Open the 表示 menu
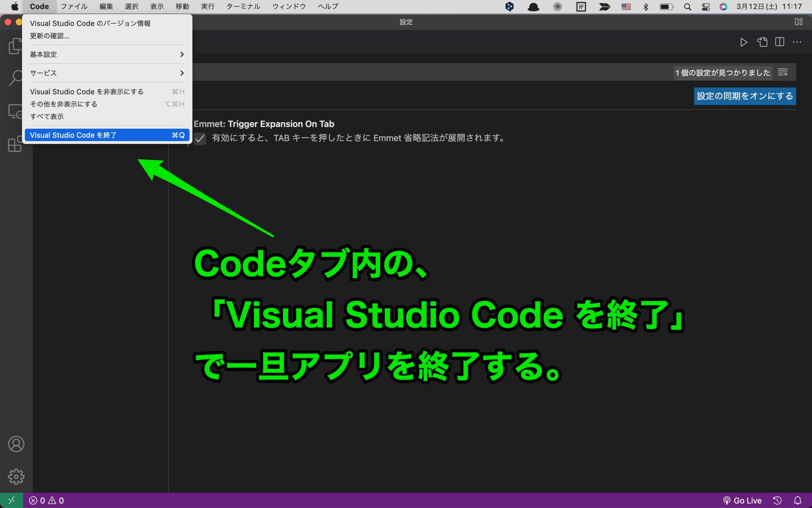The width and height of the screenshot is (812, 508). [x=157, y=6]
